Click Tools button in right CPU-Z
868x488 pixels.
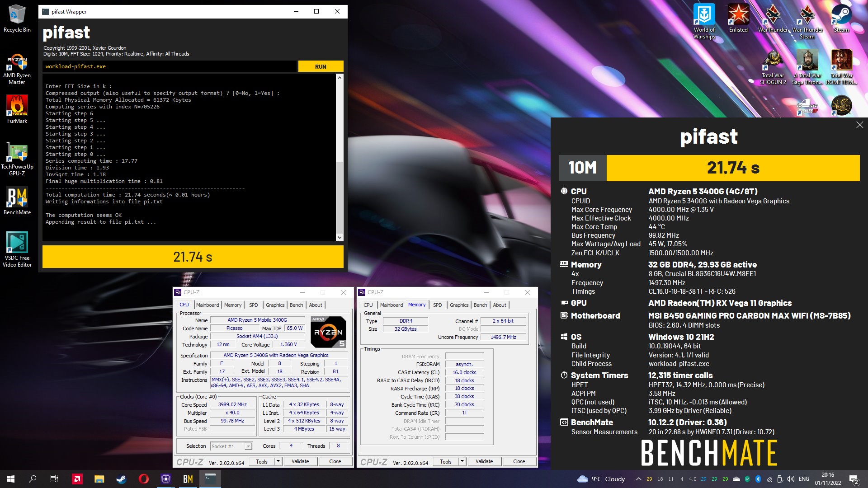[446, 461]
